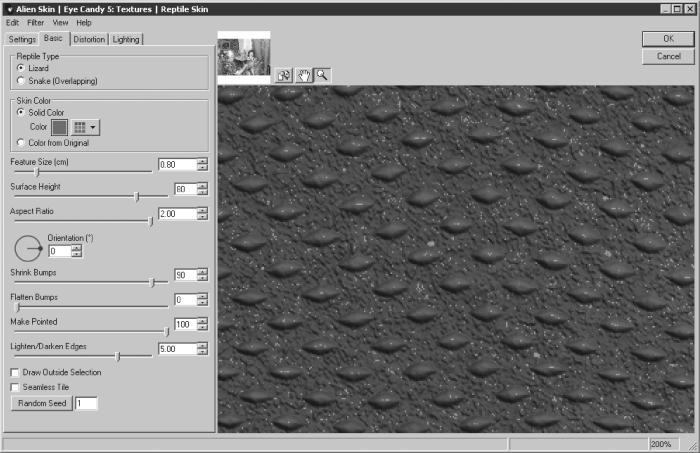The width and height of the screenshot is (700, 453).
Task: Increase Feature Size with up arrow
Action: 202,162
